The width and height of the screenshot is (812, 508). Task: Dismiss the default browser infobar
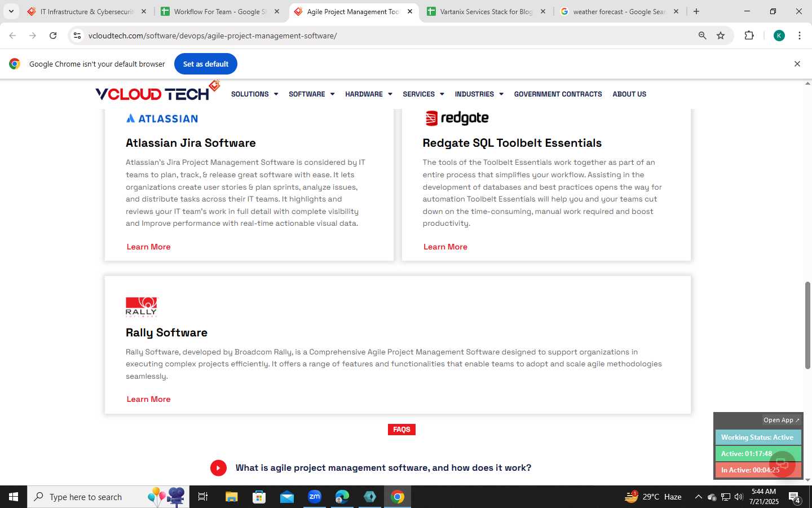[x=797, y=64]
